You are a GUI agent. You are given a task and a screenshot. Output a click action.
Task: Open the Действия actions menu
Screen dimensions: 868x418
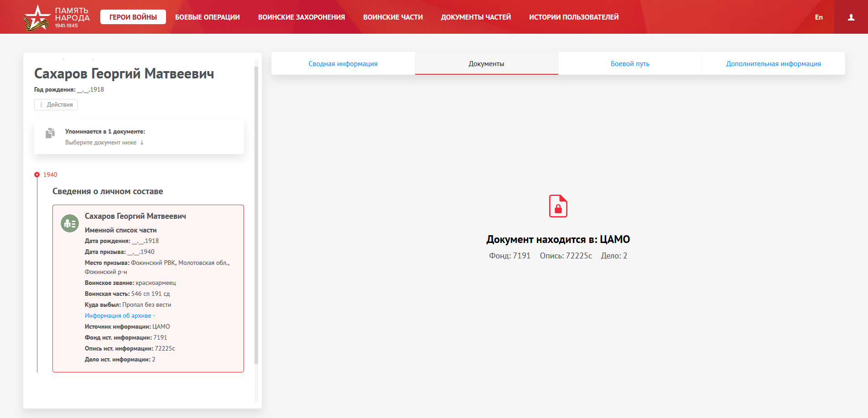[x=56, y=105]
